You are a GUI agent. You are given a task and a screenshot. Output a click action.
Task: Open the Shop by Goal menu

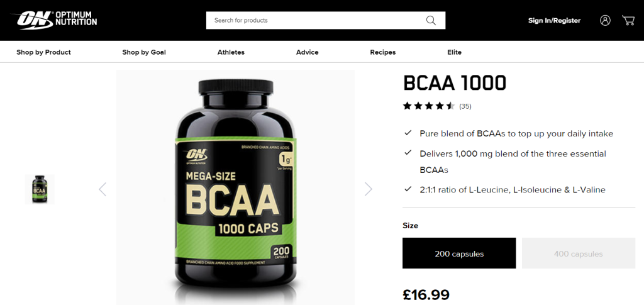coord(144,52)
